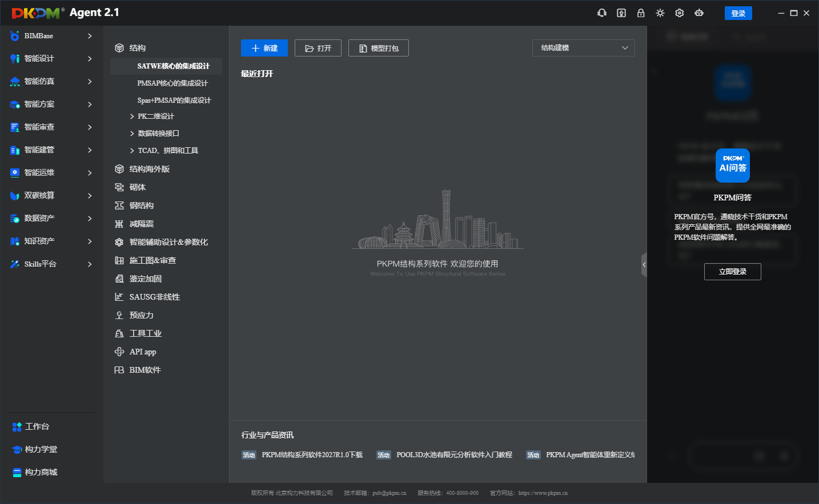Open POOL3D水池有限元分析软件入门教程 news link
The width and height of the screenshot is (819, 504).
pos(455,455)
